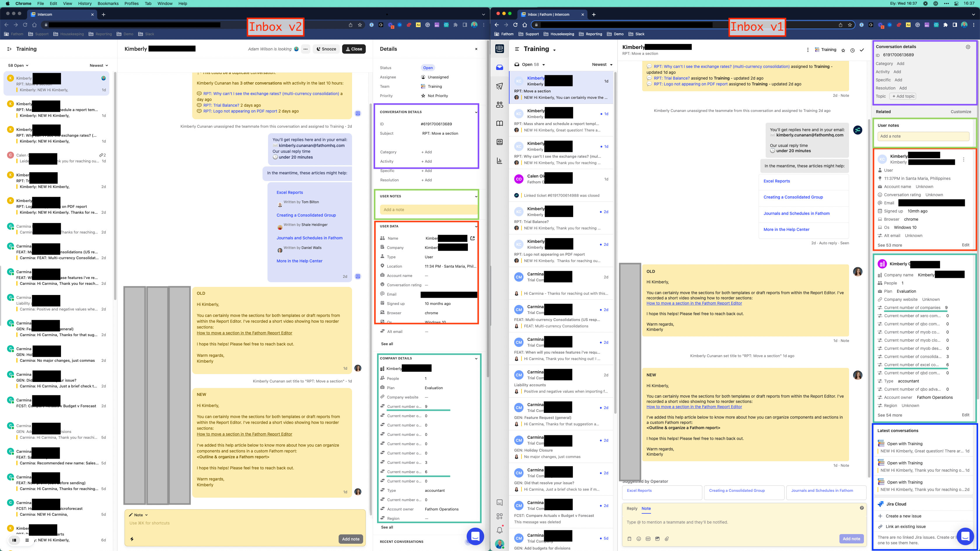This screenshot has height=551, width=980.
Task: Collapse the User Data section in v2
Action: point(476,226)
